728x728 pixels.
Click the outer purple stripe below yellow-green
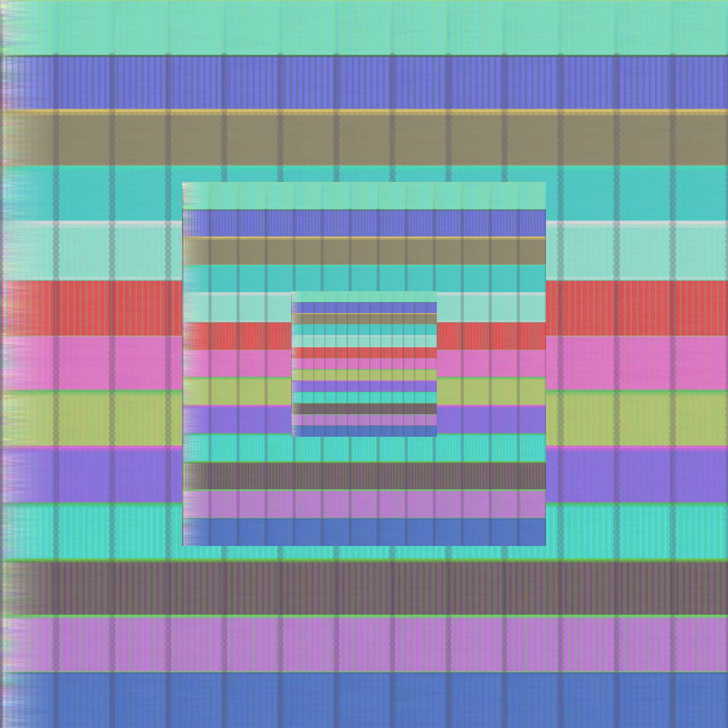pyautogui.click(x=633, y=475)
